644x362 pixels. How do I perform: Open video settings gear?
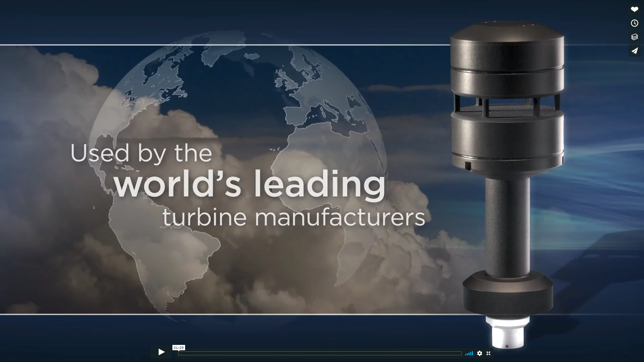[480, 353]
